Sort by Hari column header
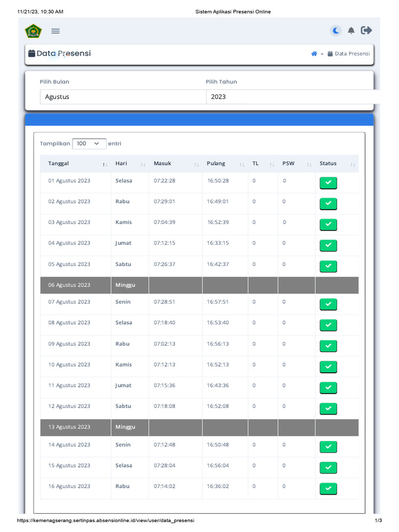399x532 pixels. 130,164
